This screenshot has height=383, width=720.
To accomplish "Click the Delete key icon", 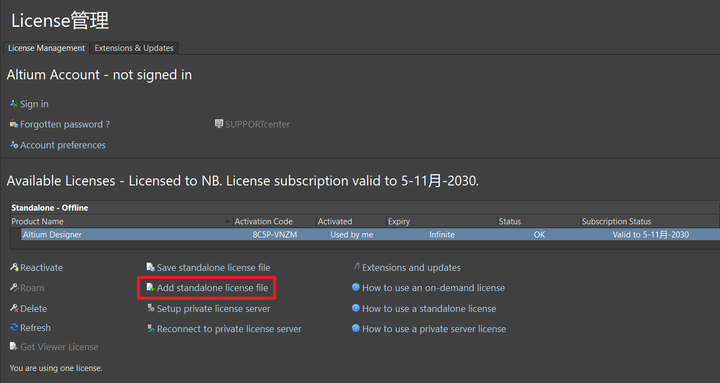I will 14,308.
